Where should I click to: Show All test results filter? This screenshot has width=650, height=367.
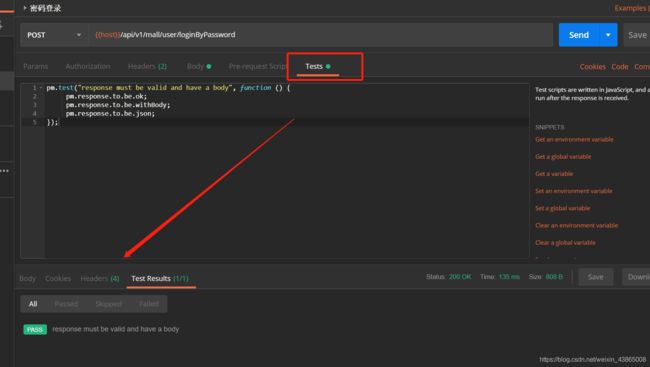tap(33, 304)
